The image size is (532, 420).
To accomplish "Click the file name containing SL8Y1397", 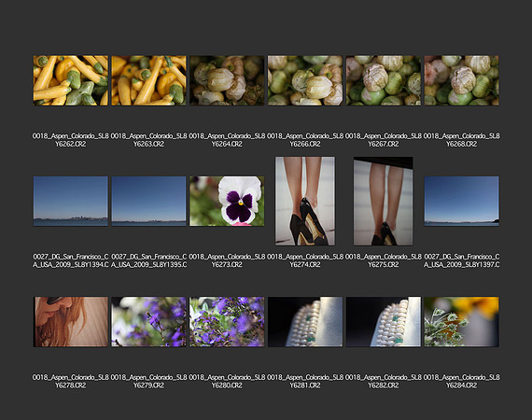I will coord(461,260).
